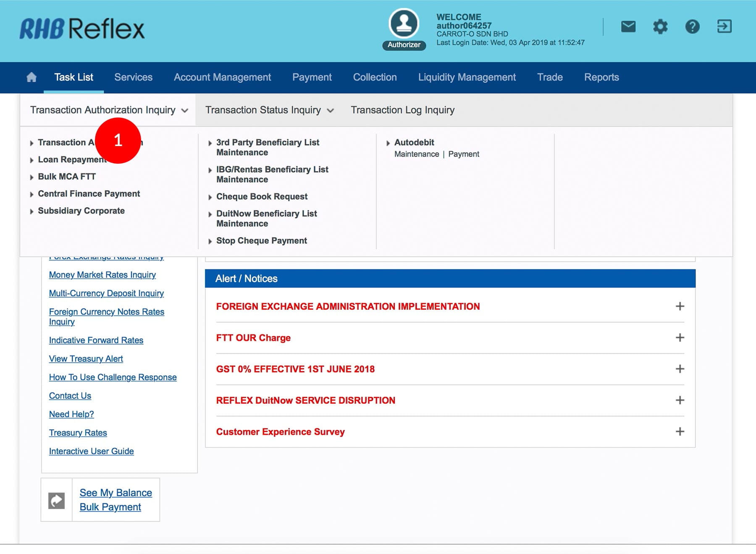Expand GST 0% EFFECTIVE notice
This screenshot has width=756, height=554.
[680, 369]
